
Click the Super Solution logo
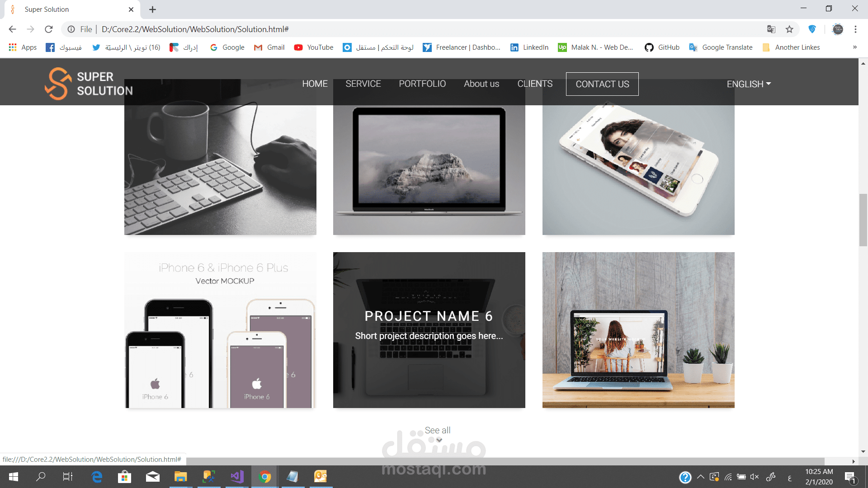(x=89, y=84)
